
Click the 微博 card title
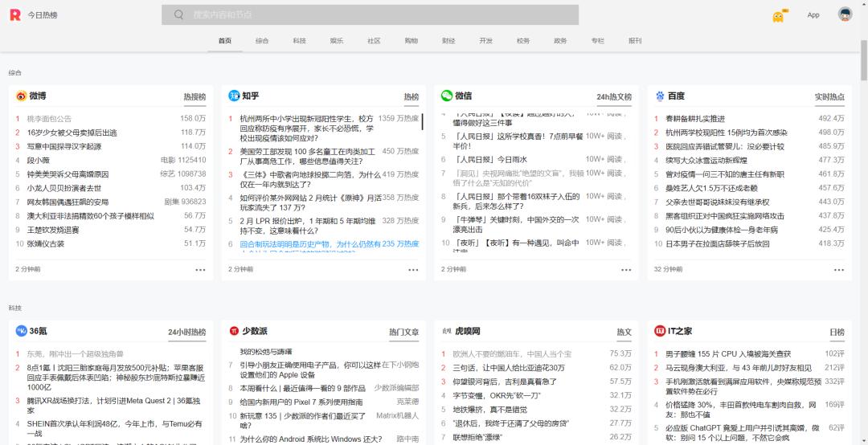tap(38, 96)
